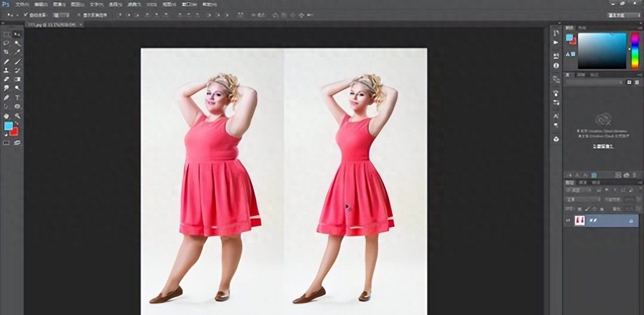Switch Libraries panel to list view

(x=637, y=82)
